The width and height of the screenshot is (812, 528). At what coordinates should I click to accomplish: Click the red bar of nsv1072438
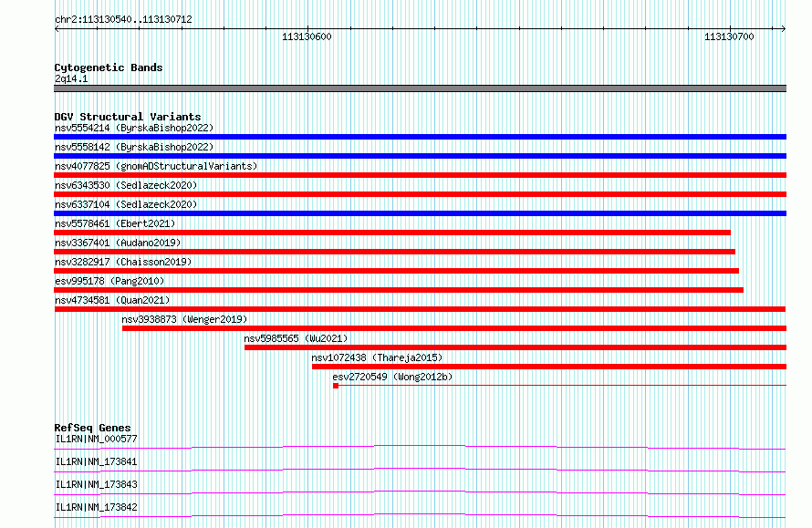pos(549,367)
